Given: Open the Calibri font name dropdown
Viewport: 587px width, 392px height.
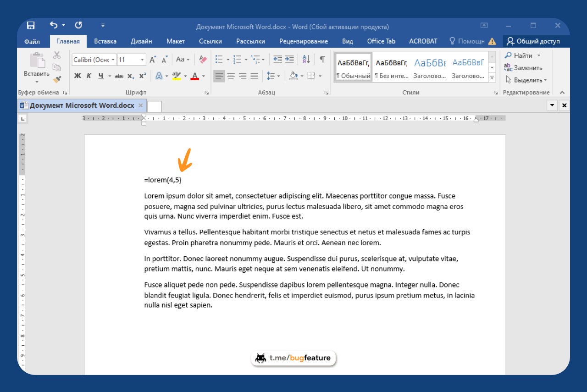Looking at the screenshot, I should (x=113, y=60).
